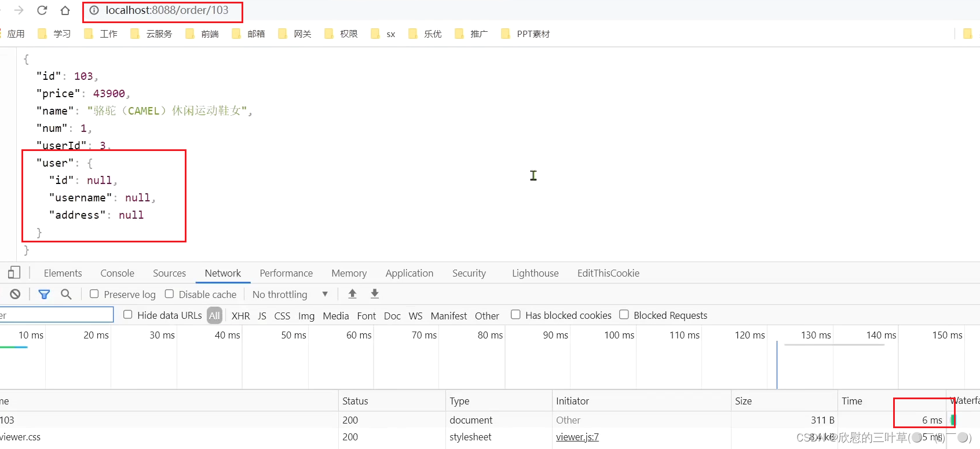Screen dimensions: 980x449
Task: Open the 乐优 bookmark folder
Action: (425, 34)
